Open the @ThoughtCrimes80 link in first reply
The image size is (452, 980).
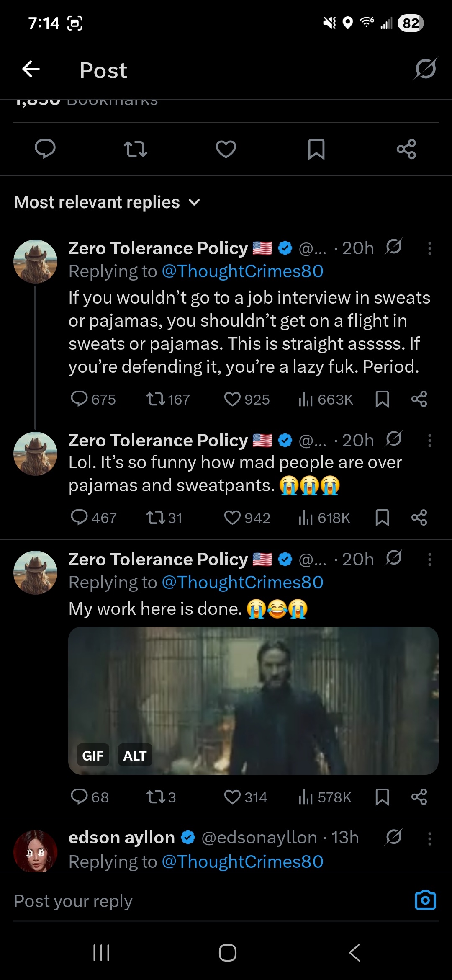click(242, 271)
